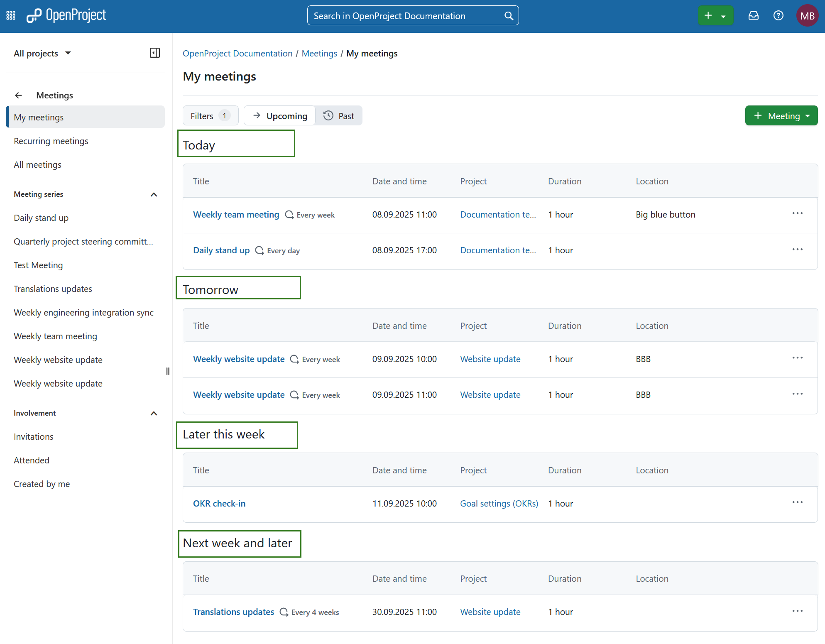Open the Weekly team meeting link
This screenshot has height=644, width=825.
[236, 214]
